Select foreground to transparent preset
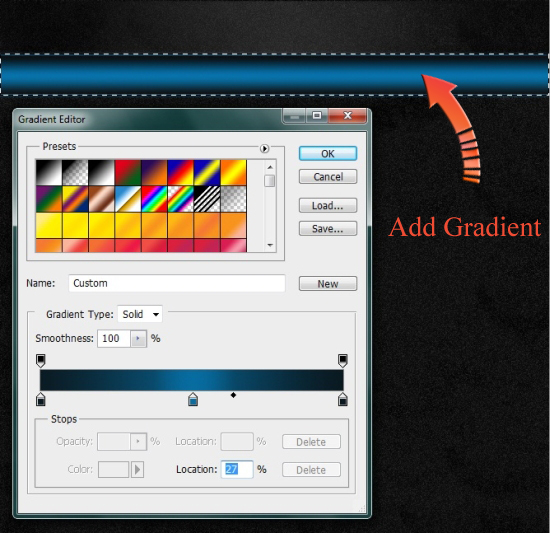 pos(75,173)
